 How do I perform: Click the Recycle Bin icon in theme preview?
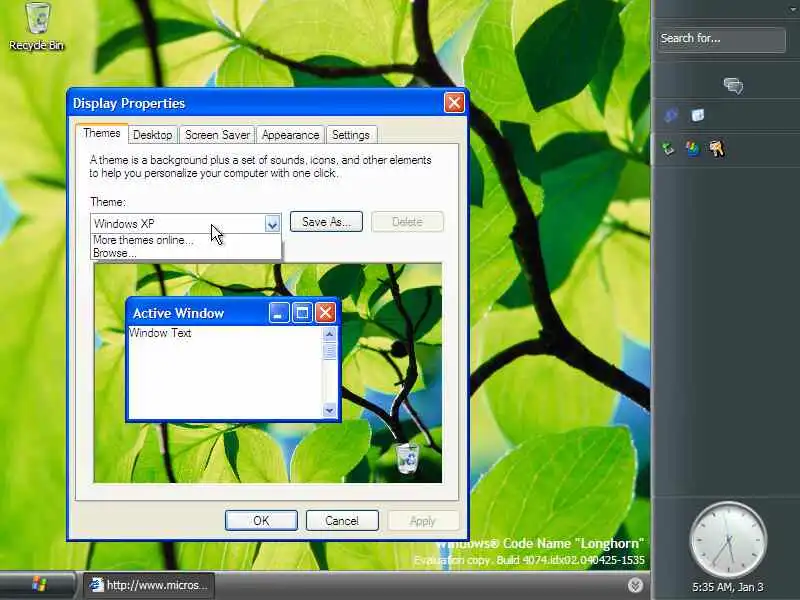point(407,458)
